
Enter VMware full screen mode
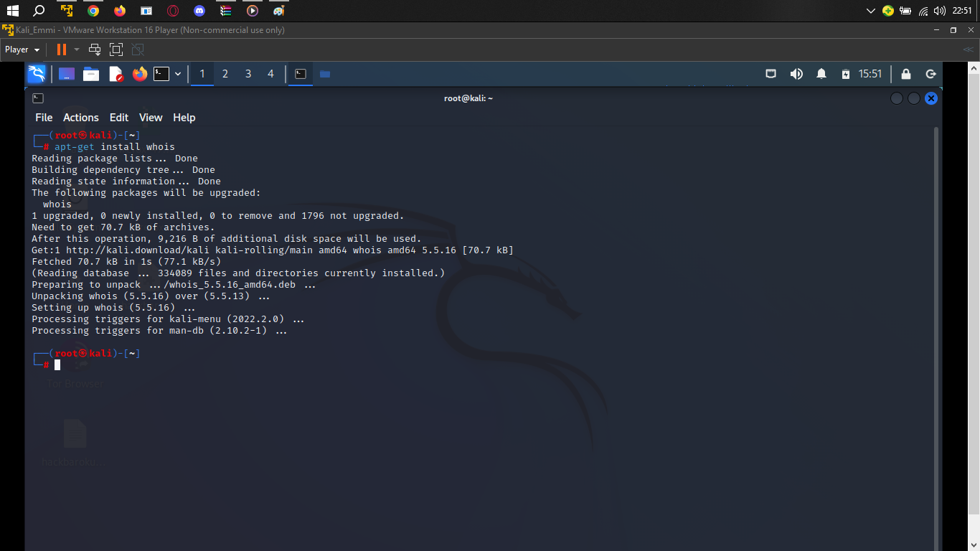tap(116, 50)
